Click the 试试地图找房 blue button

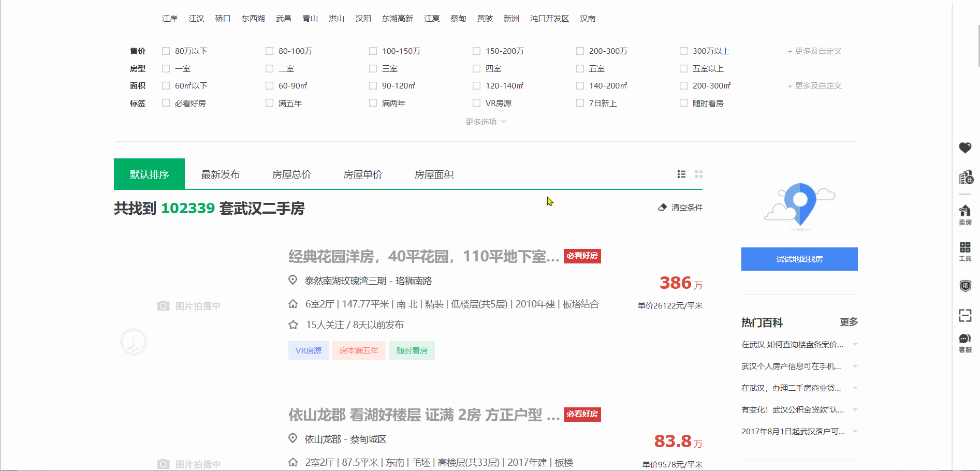tap(799, 259)
